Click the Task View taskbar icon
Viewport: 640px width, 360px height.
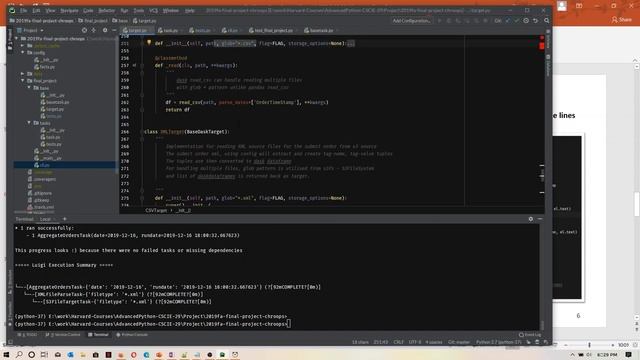click(44, 355)
